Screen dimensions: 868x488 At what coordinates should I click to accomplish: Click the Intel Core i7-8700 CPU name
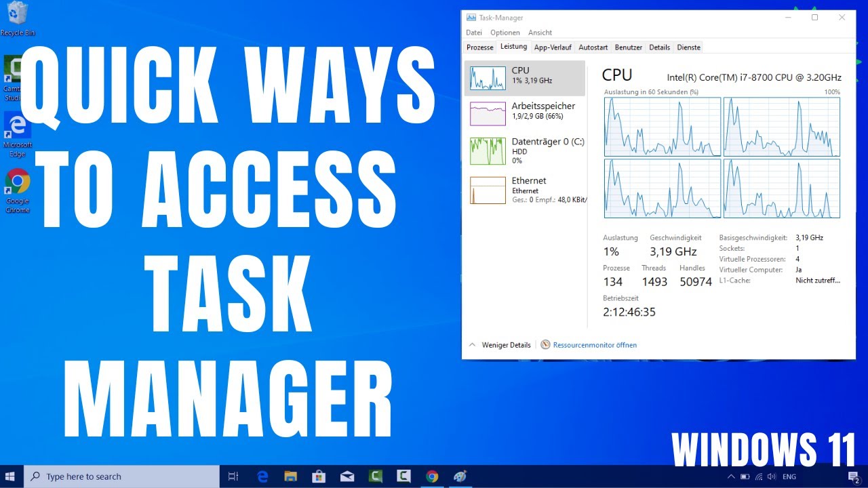point(754,77)
